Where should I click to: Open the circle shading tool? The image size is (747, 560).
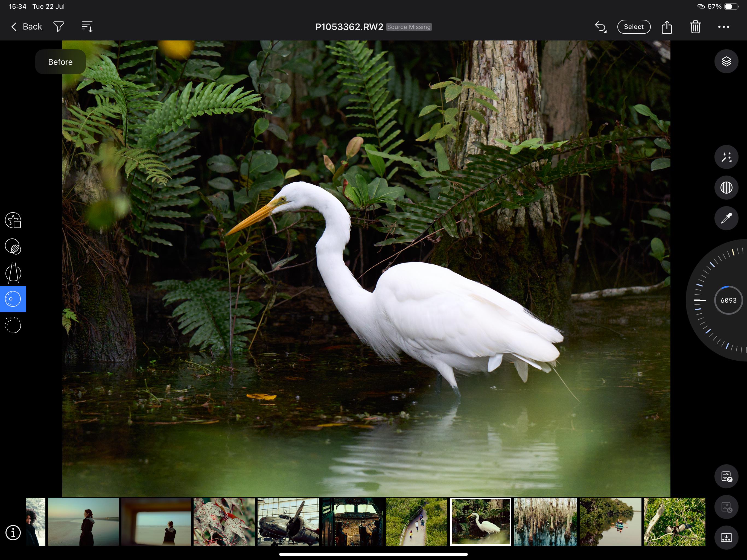(13, 247)
